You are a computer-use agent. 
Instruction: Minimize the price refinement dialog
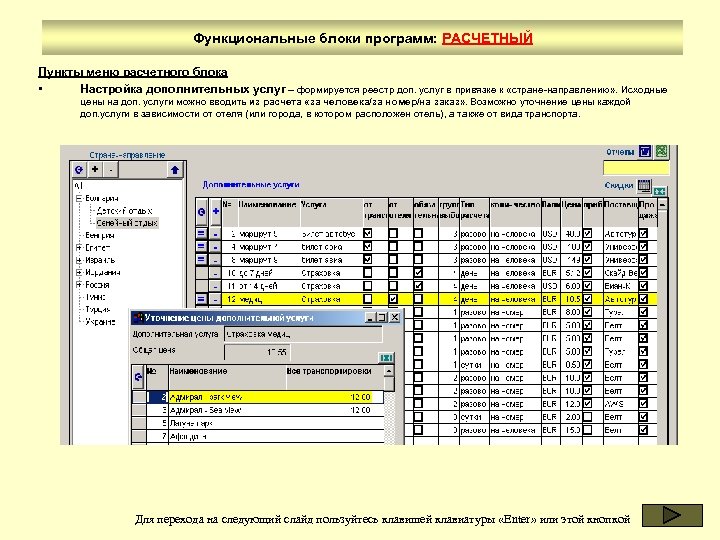pos(371,317)
